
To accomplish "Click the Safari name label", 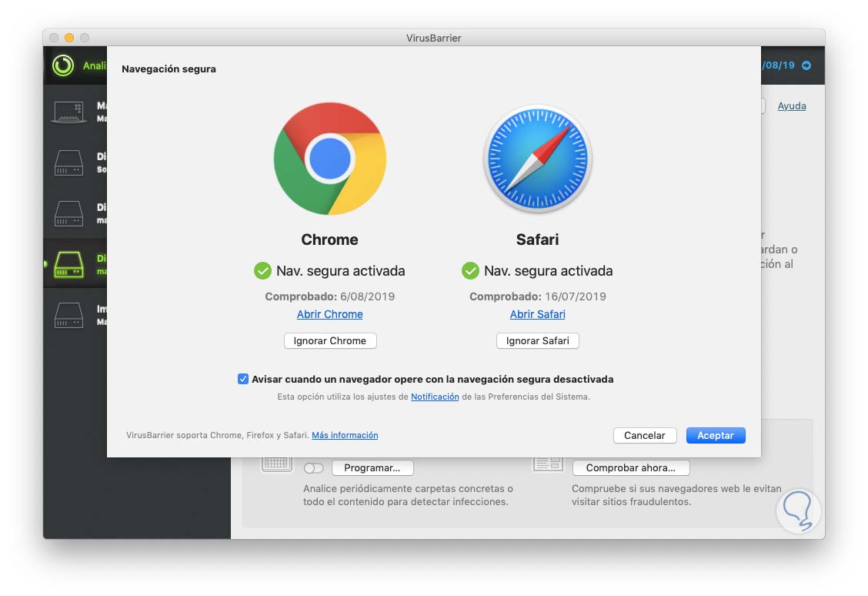I will click(538, 239).
